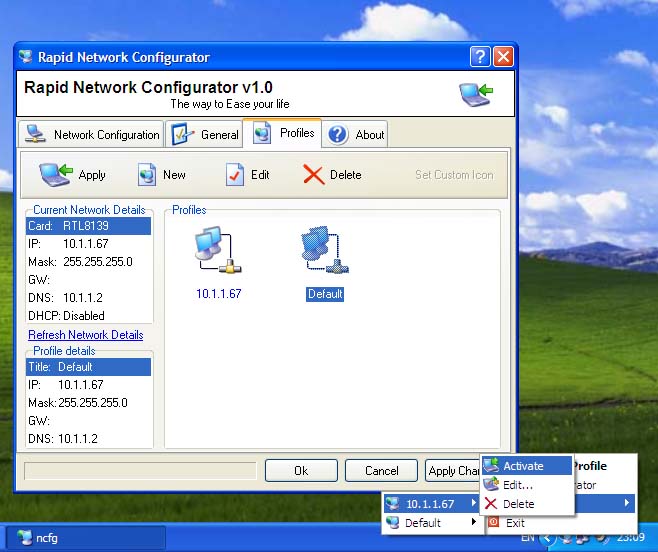
Task: Click the ncfg taskbar button icon
Action: click(24, 538)
